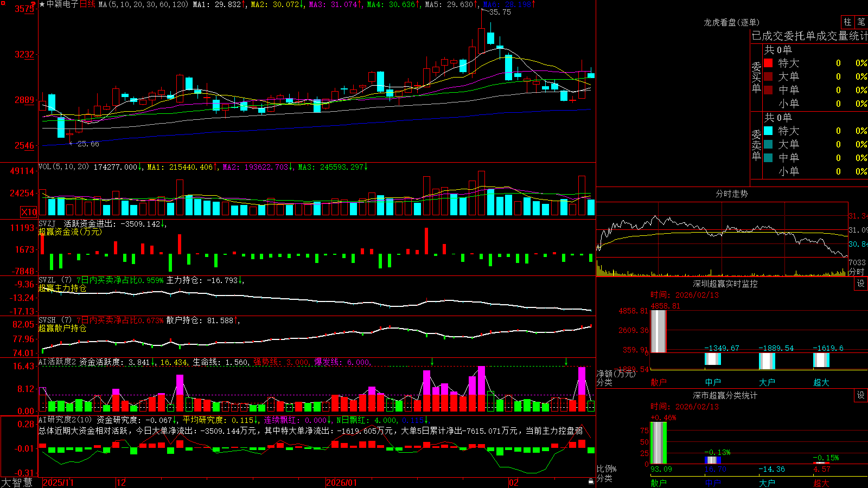Image resolution: width=868 pixels, height=488 pixels.
Task: Click the 超赢主力持仓 label
Action: [62, 288]
